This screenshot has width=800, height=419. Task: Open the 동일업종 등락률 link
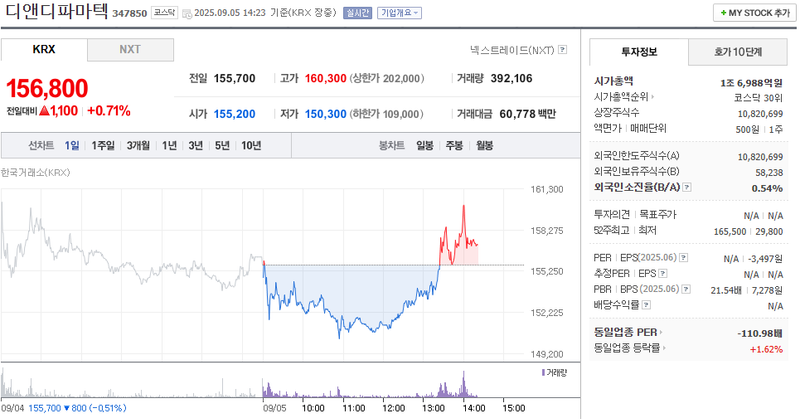click(629, 348)
